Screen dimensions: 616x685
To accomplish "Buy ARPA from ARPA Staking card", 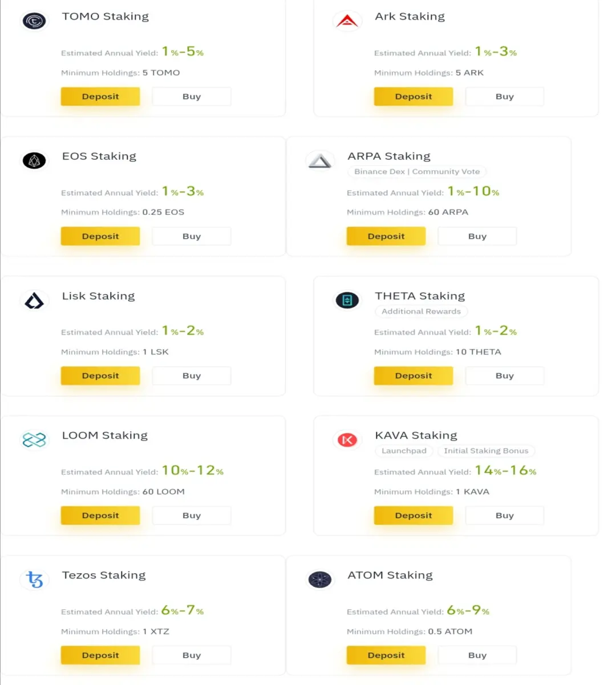I will pyautogui.click(x=477, y=236).
